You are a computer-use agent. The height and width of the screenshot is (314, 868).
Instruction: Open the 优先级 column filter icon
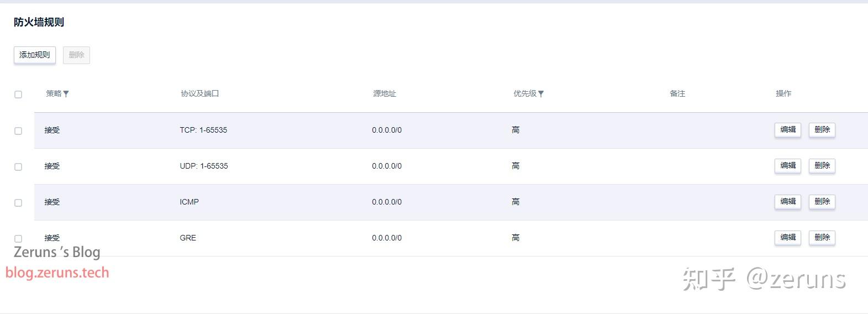[541, 94]
